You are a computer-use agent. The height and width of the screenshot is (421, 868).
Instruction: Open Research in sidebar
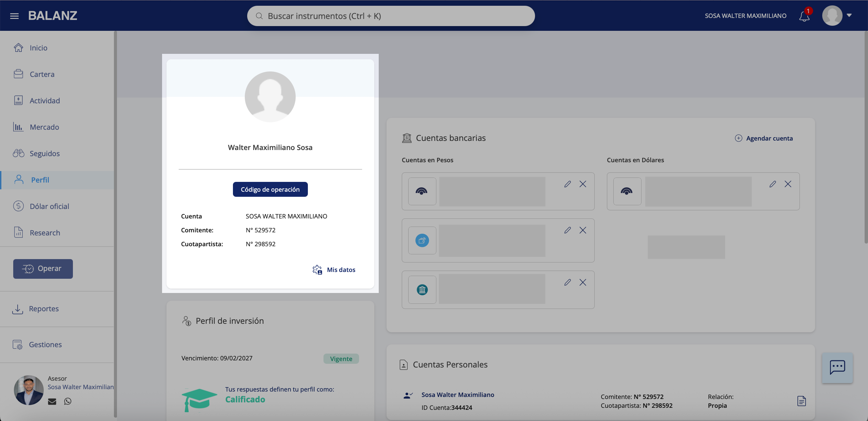tap(57, 233)
